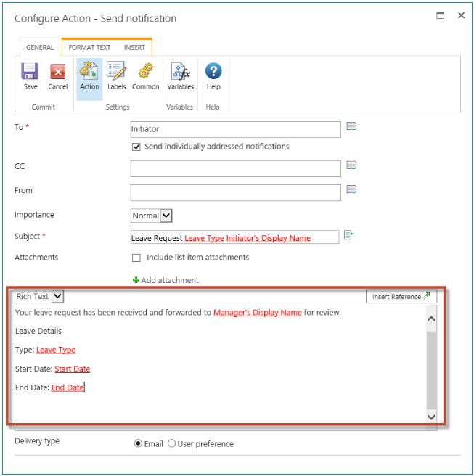Open the Variables dialog
Image resolution: width=474 pixels, height=476 pixels.
point(180,76)
